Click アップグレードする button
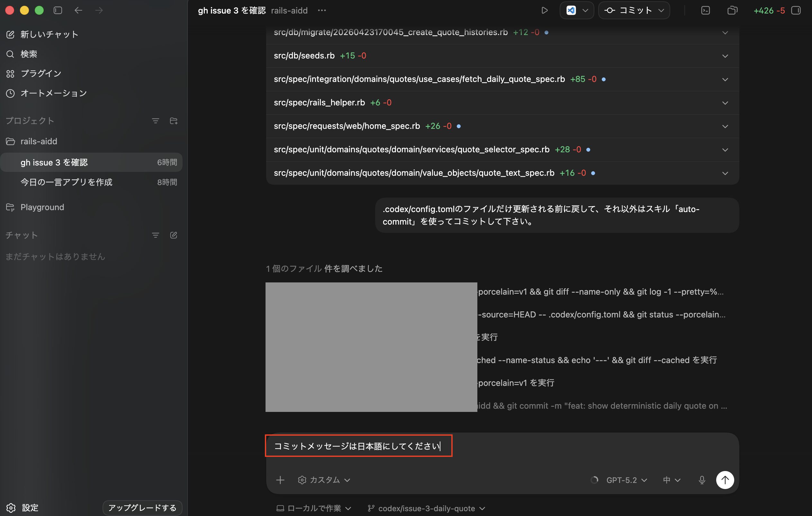The image size is (812, 516). [x=142, y=508]
